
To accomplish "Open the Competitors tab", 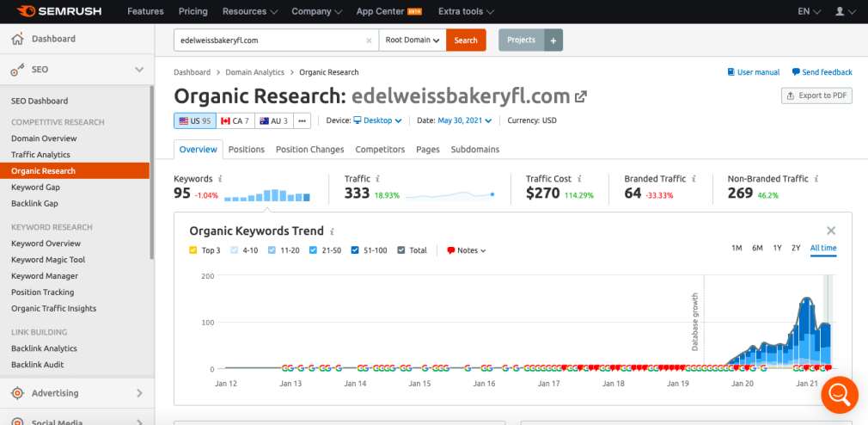I will pyautogui.click(x=380, y=150).
